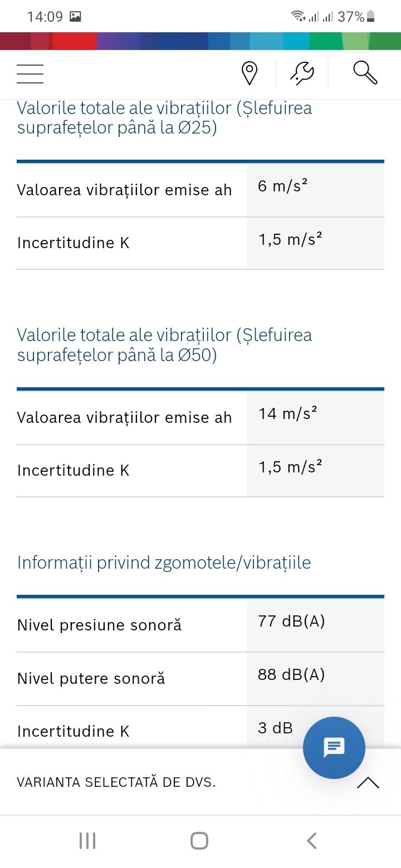Tap the dealer locator pin icon
The image size is (401, 868).
[x=250, y=74]
